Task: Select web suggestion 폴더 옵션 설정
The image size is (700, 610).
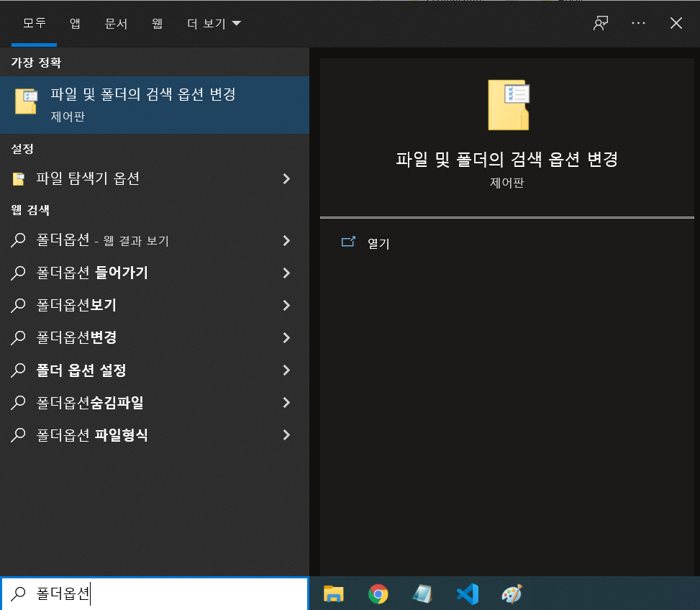Action: pyautogui.click(x=155, y=370)
